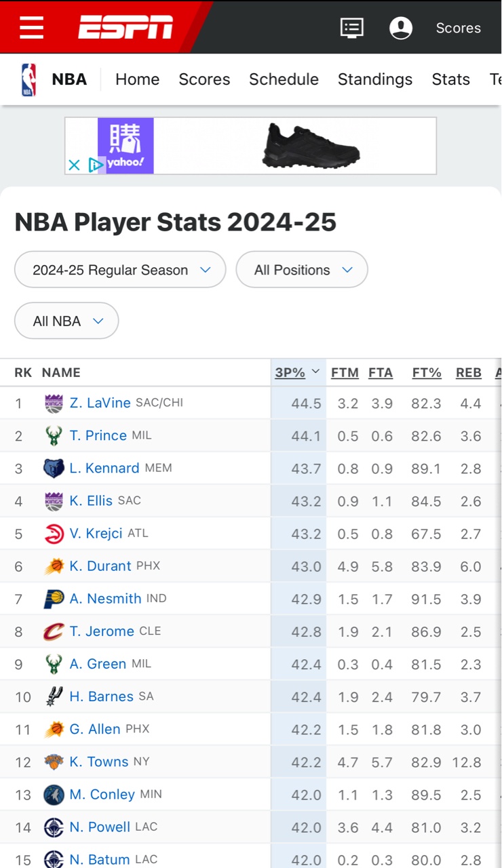
Task: Open K. Durant player link
Action: (100, 566)
